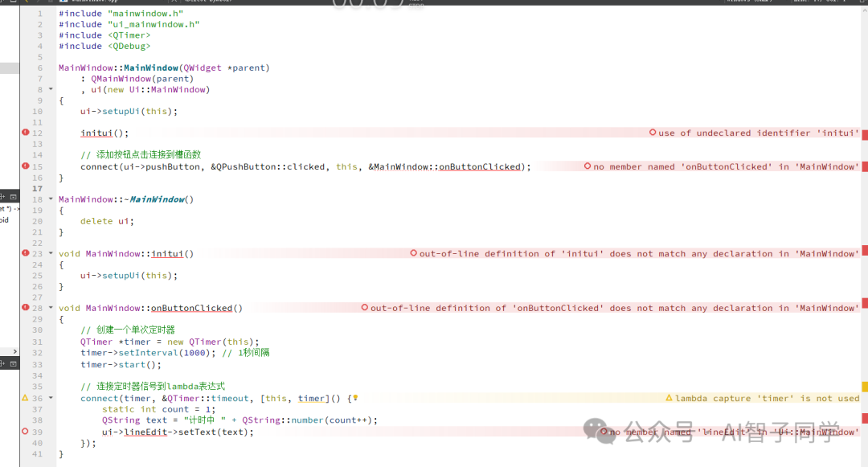Click 'static int count = 1;' line
868x467 pixels.
tap(158, 409)
